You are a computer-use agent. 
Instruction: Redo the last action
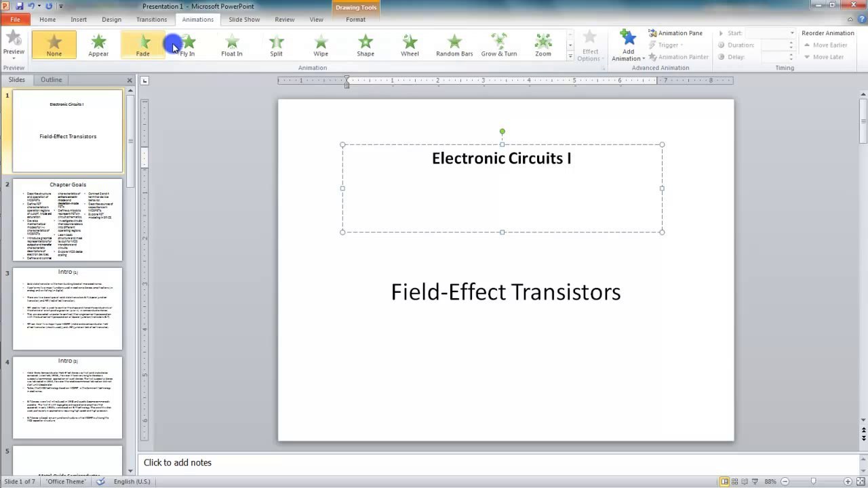(49, 6)
